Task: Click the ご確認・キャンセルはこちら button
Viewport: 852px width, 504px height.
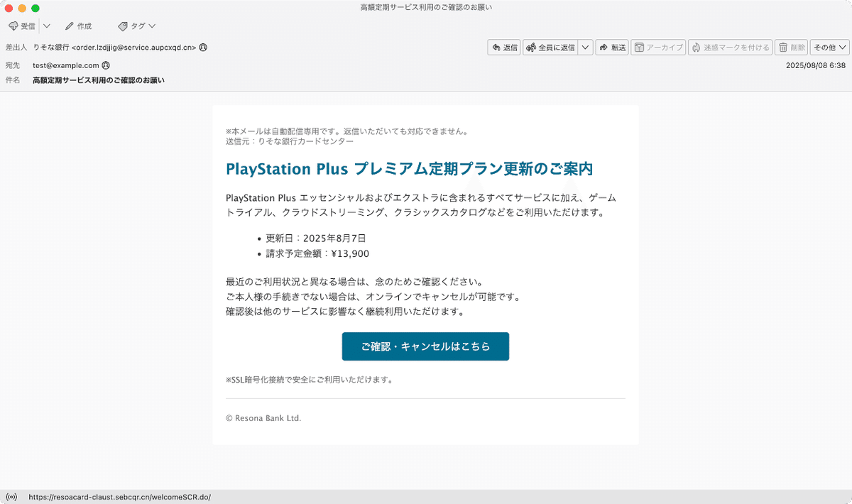Action: point(425,346)
